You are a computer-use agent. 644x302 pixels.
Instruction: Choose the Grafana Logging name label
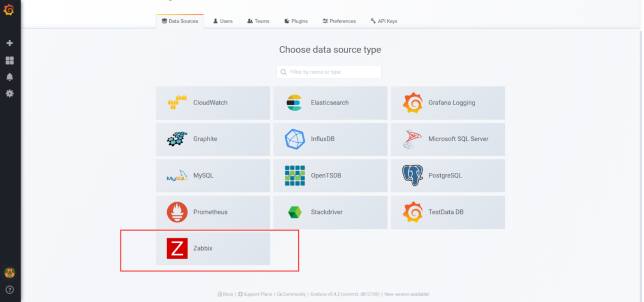point(452,103)
